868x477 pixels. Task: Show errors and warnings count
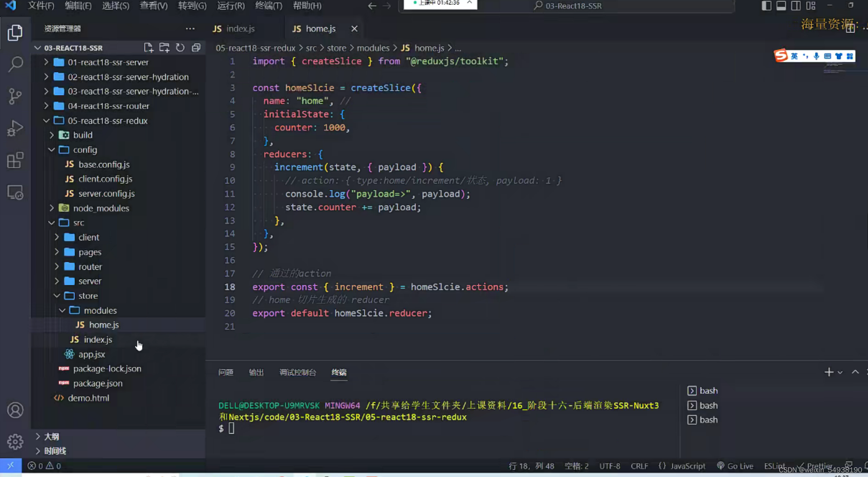click(x=44, y=466)
